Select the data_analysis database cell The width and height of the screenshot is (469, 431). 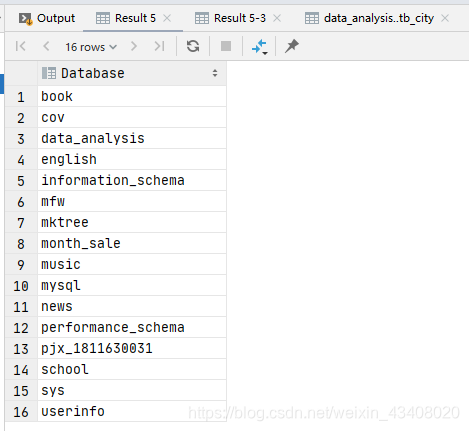pos(132,138)
